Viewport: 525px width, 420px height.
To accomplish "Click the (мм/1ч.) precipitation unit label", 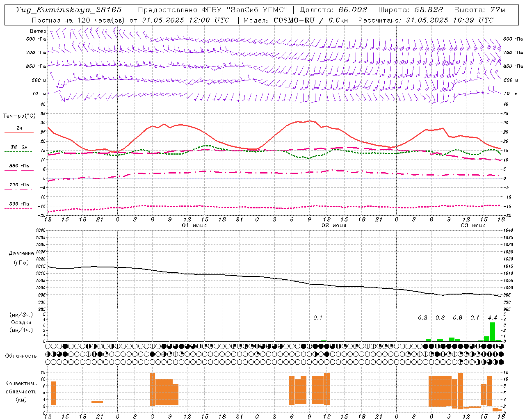I will click(21, 330).
